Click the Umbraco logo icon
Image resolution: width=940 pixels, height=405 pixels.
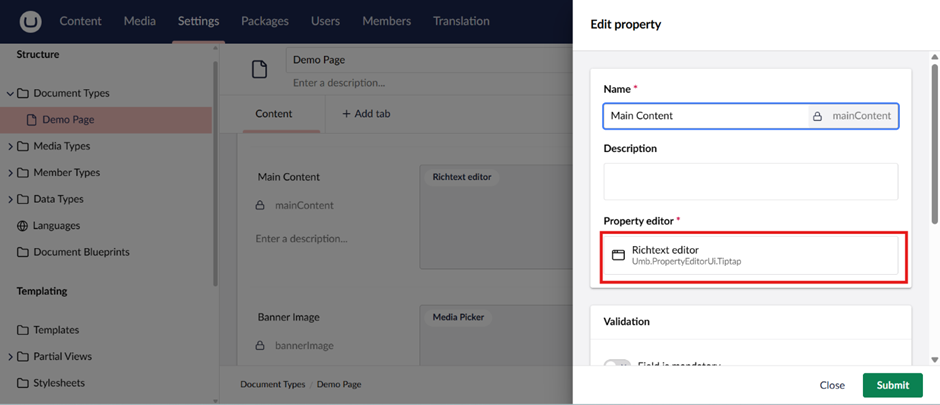point(31,21)
